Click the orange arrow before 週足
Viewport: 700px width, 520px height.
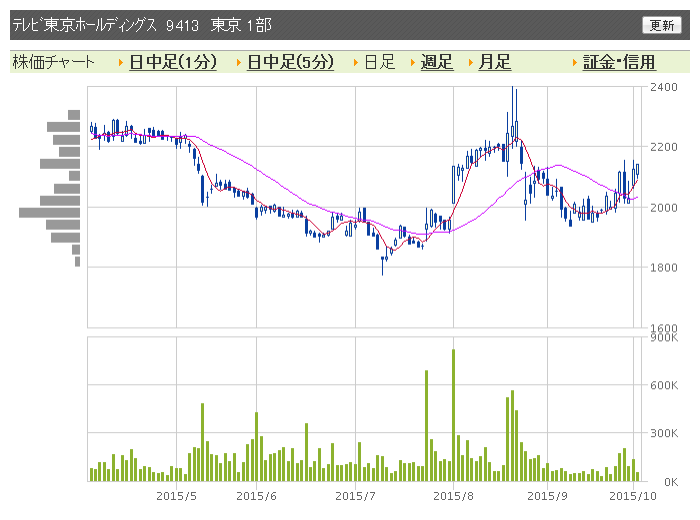[x=413, y=63]
